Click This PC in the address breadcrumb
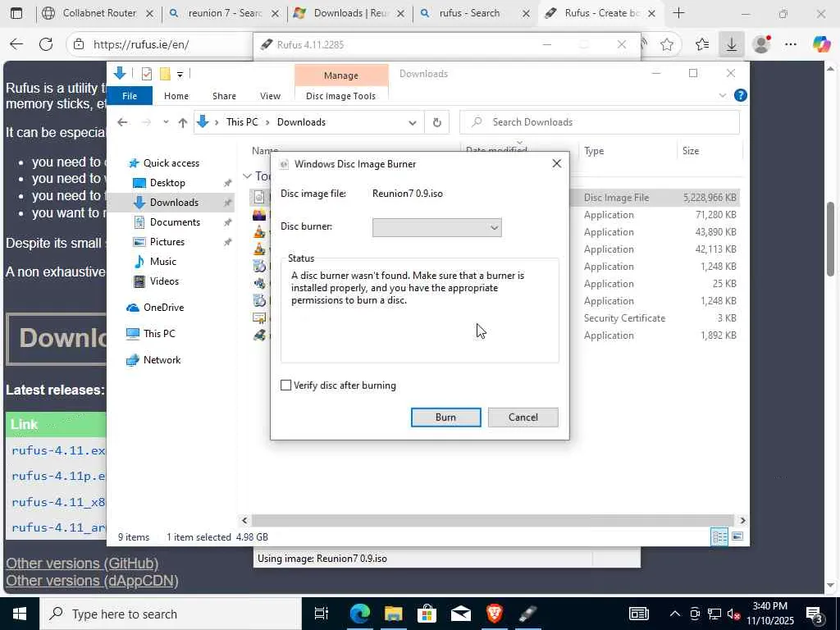The width and height of the screenshot is (840, 630). [242, 122]
